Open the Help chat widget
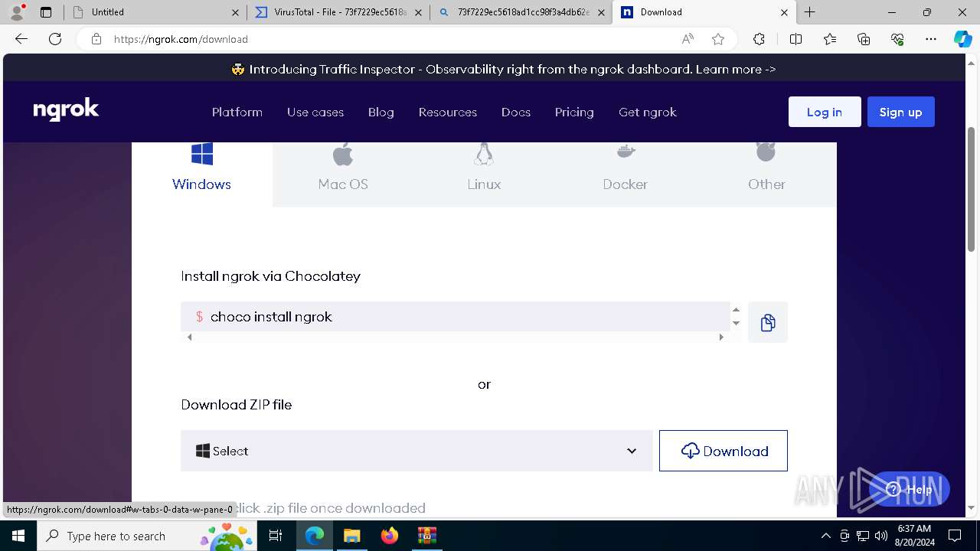Viewport: 980px width, 551px height. [x=910, y=489]
